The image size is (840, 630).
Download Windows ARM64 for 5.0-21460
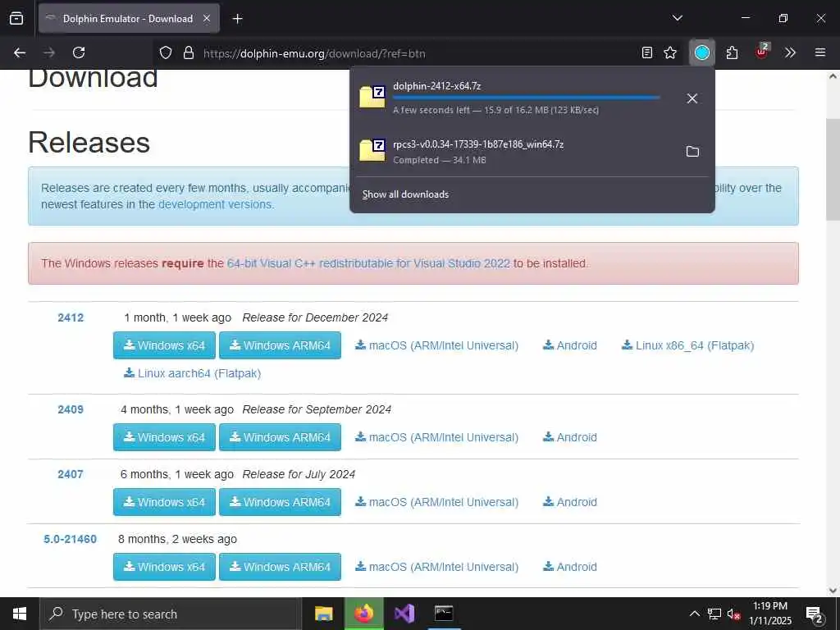281,567
